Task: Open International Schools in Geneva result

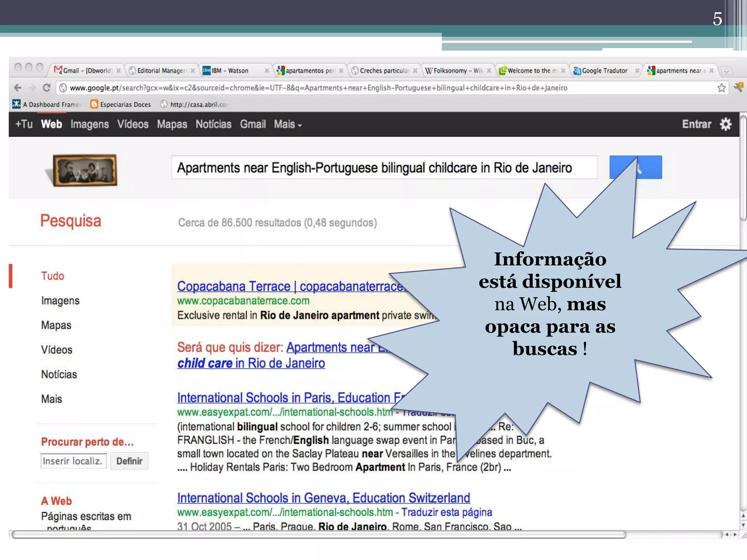Action: tap(324, 498)
